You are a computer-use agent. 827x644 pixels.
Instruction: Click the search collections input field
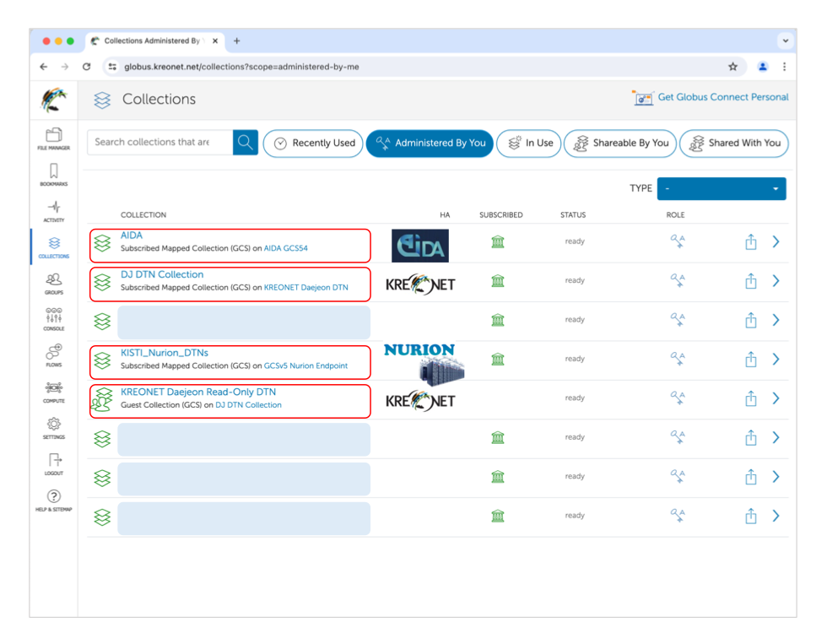pos(160,143)
